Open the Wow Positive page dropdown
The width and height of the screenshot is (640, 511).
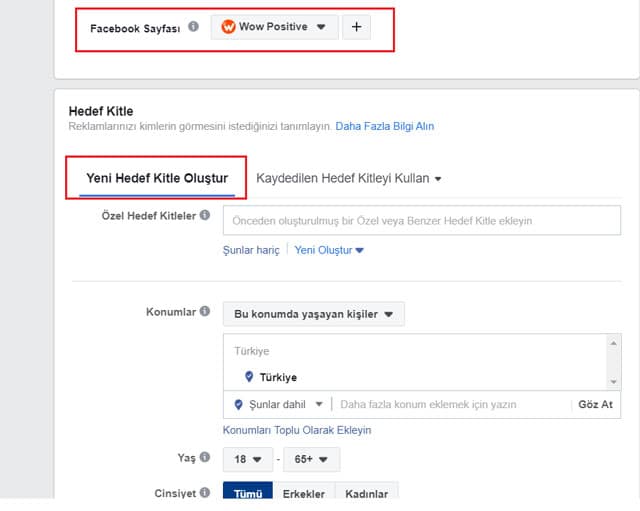[x=274, y=27]
